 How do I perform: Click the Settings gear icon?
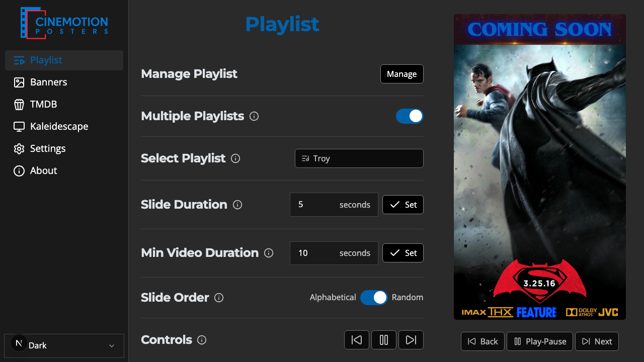19,149
